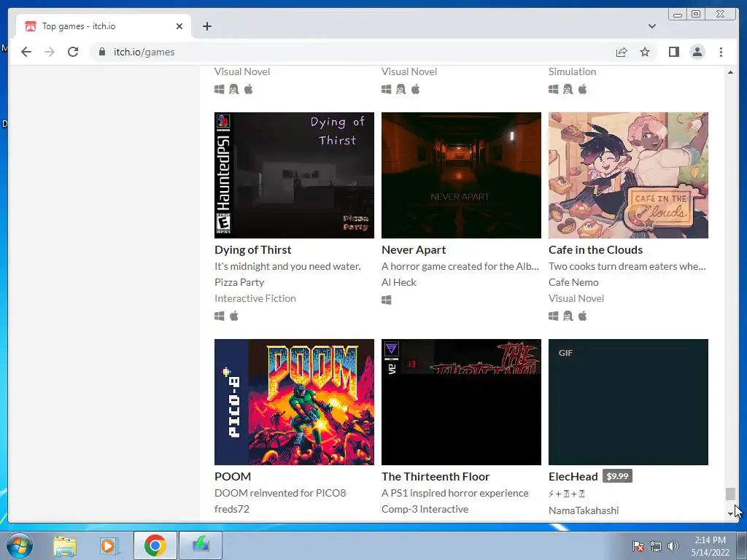
Task: Close the Top games - itch.io tab
Action: tap(179, 26)
